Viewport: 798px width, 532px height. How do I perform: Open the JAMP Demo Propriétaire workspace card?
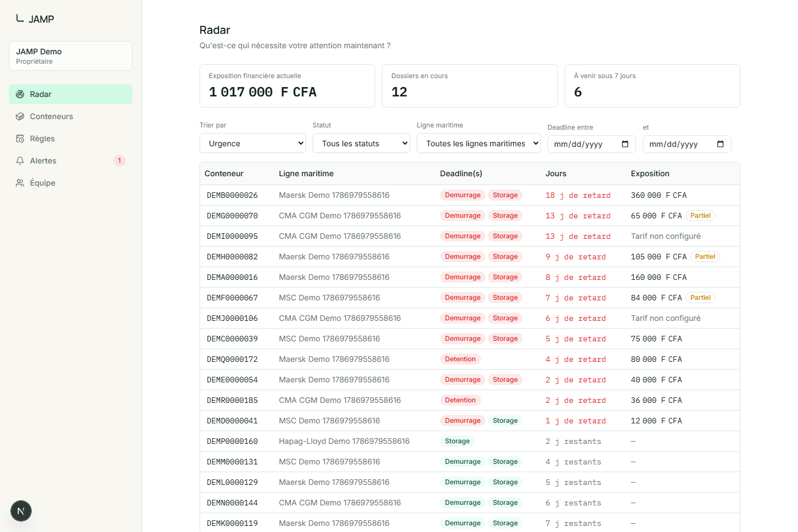[70, 56]
